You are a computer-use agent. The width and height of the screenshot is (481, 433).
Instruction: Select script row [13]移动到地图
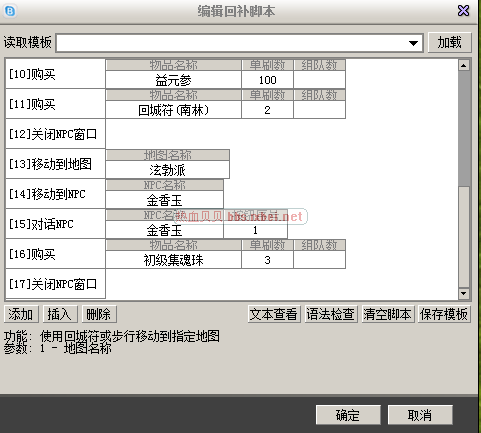55,164
